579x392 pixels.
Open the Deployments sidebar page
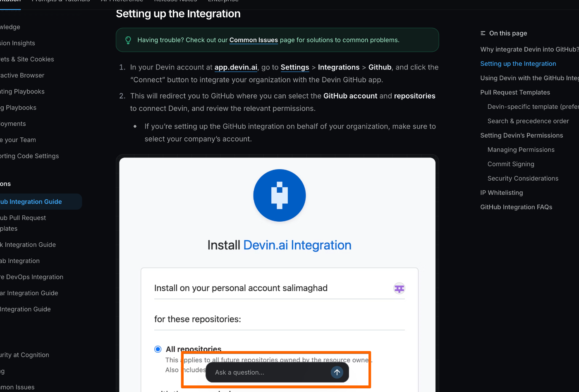(13, 124)
